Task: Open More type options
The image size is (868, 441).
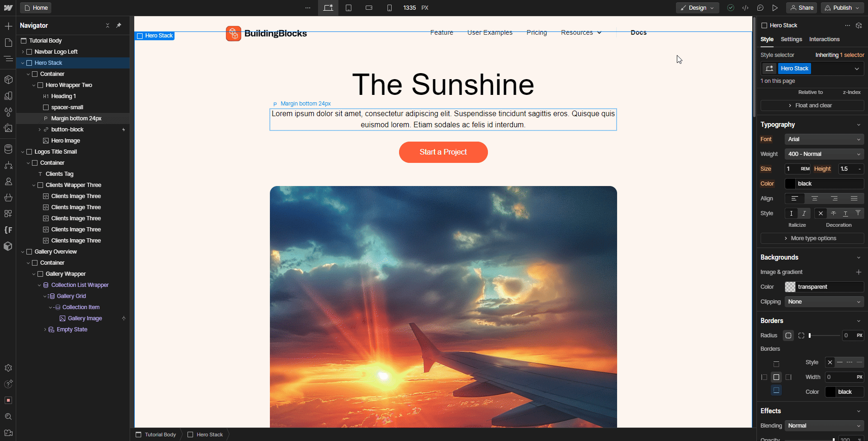Action: tap(812, 238)
